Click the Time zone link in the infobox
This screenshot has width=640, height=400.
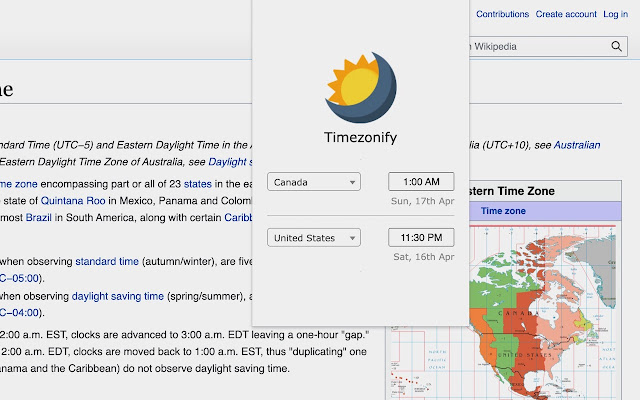pos(503,211)
